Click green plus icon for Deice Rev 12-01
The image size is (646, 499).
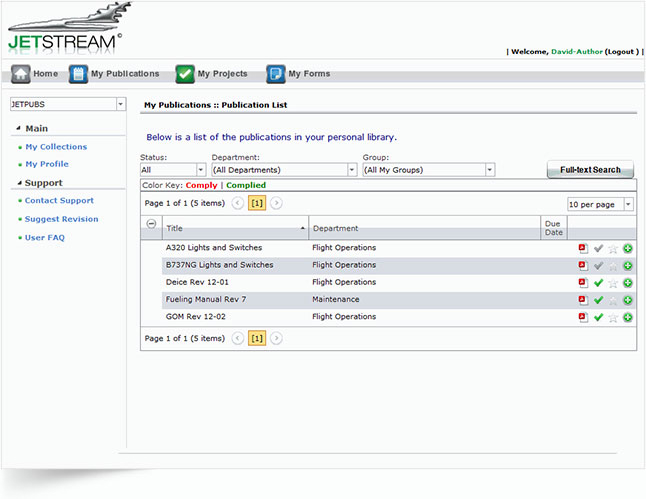pos(627,283)
